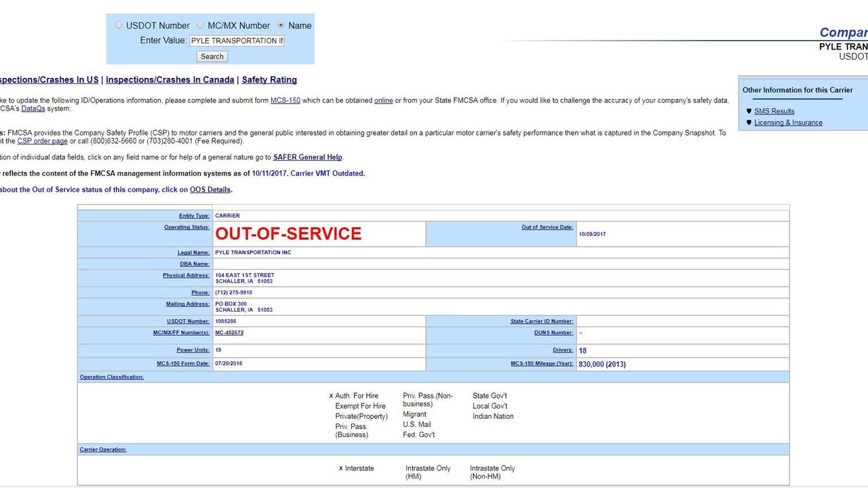Open Inspections/Crashes In Canada link
Viewport: 868px width, 488px height.
(170, 80)
